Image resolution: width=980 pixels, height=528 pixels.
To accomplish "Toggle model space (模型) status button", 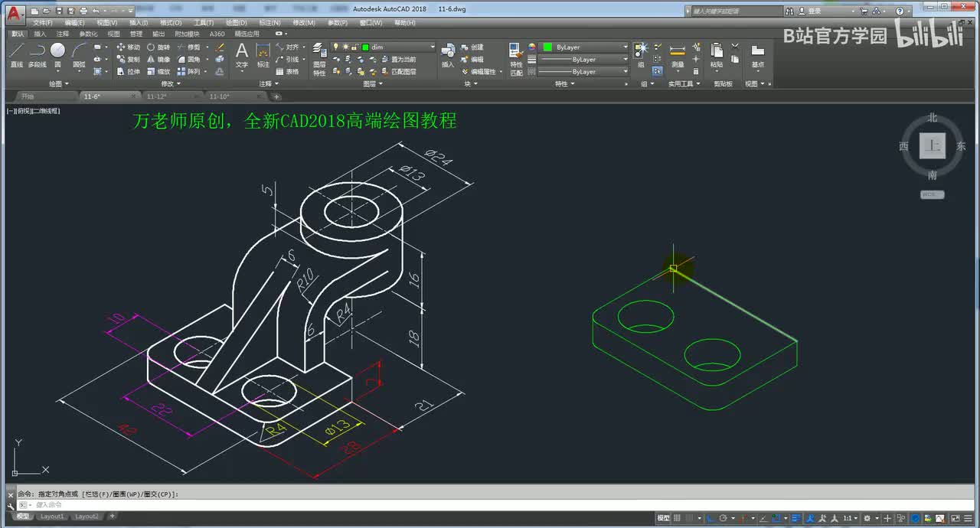I will point(663,518).
